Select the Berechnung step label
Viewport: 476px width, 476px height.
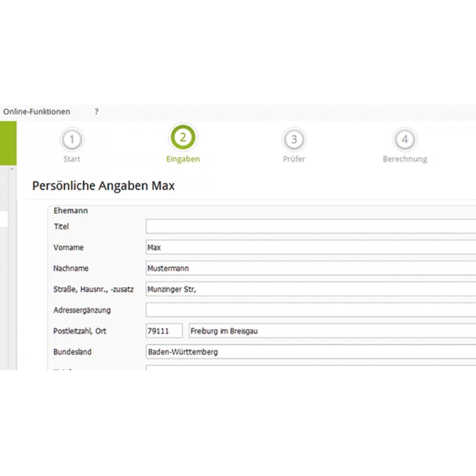click(405, 159)
